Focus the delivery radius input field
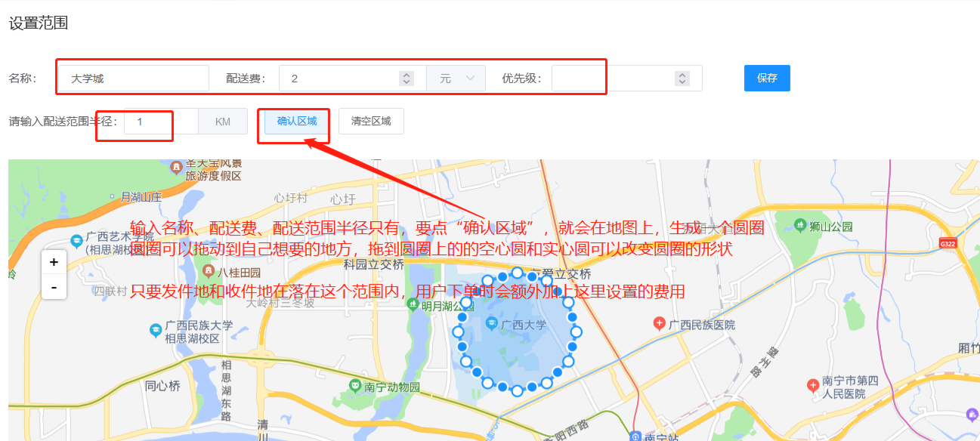 click(161, 122)
